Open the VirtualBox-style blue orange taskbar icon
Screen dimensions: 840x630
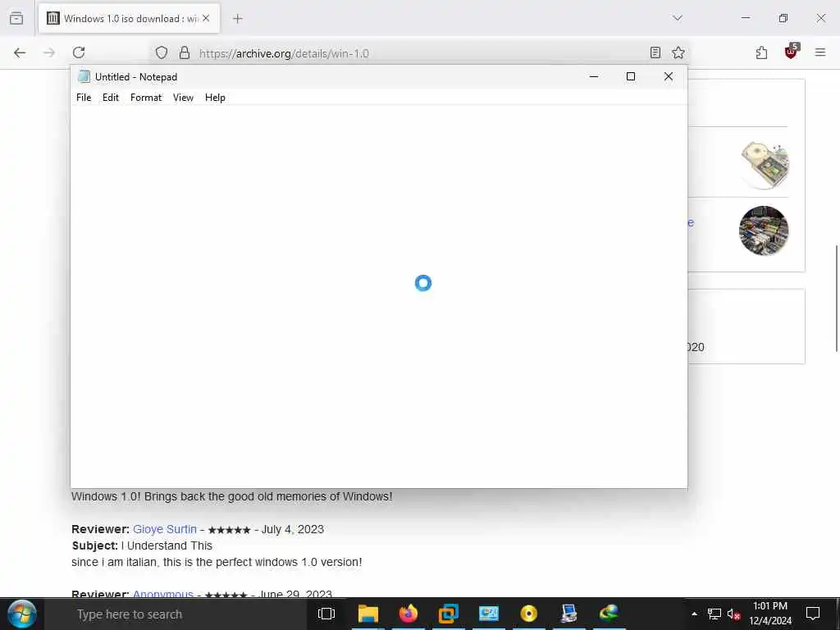click(449, 614)
